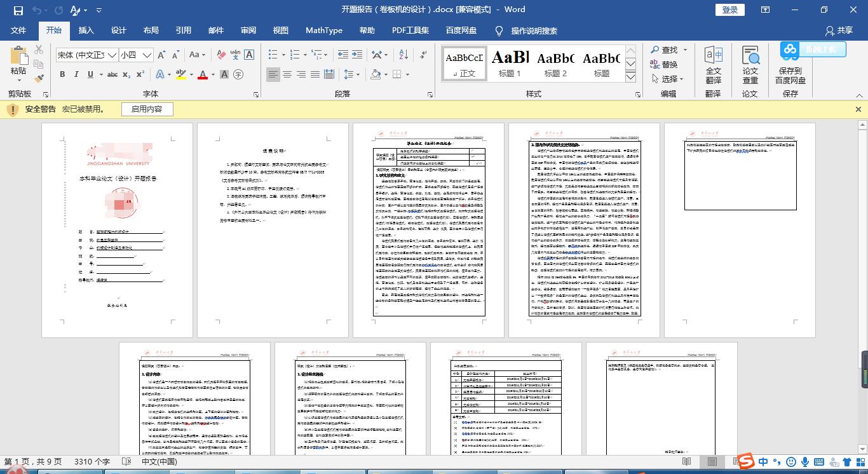Apply strikethrough formatting
868x474 pixels.
tap(112, 74)
